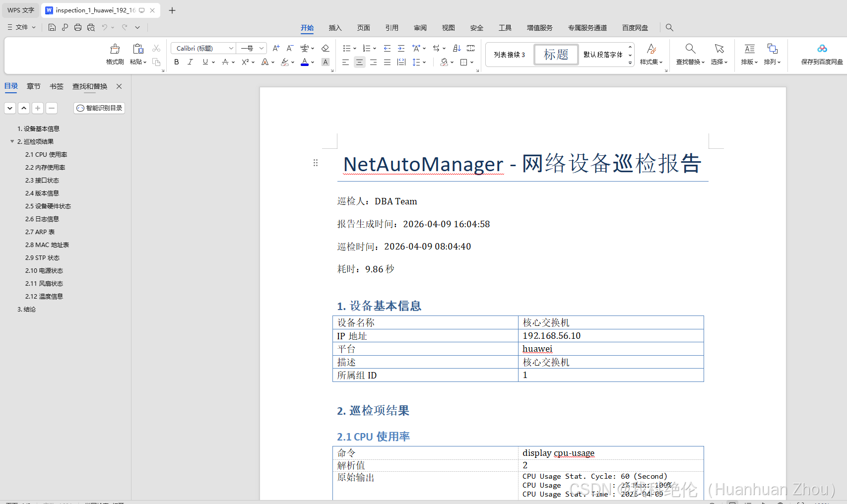Click the plus button in outline panel
Screen dimensions: 847x504
[x=38, y=108]
